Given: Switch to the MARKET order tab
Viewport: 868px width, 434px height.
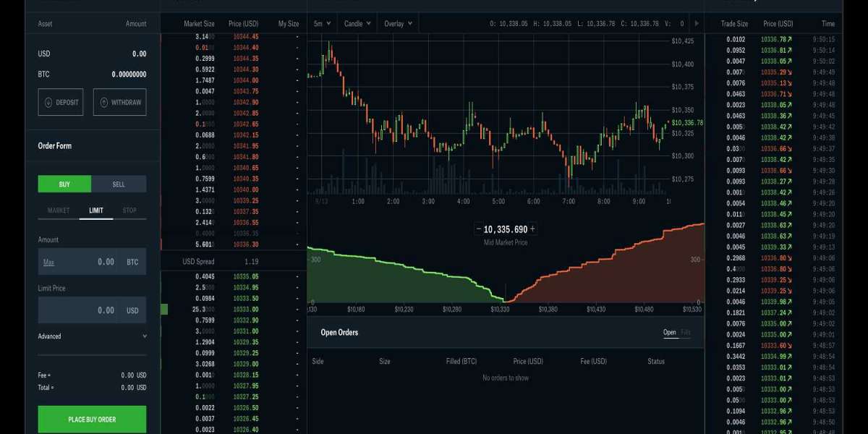Looking at the screenshot, I should pyautogui.click(x=59, y=211).
